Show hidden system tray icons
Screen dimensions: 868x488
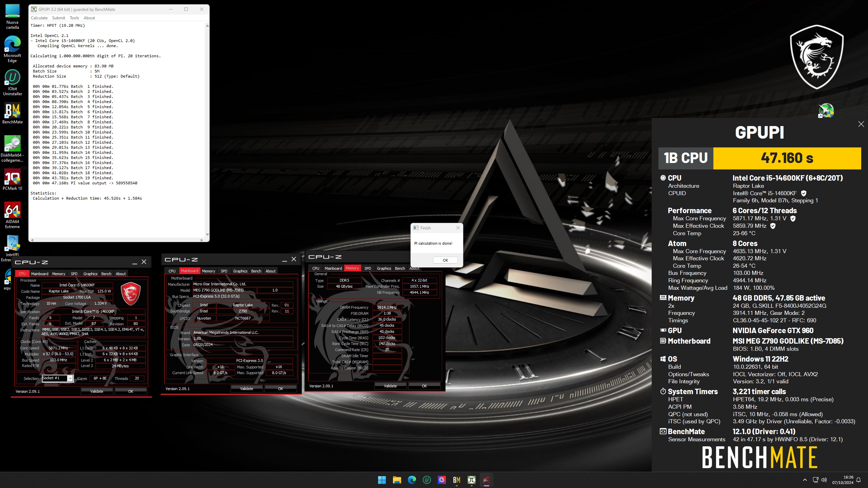(805, 480)
